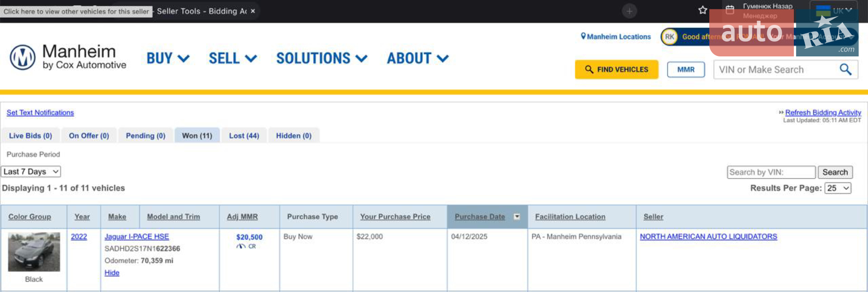
Task: Click the Manheim logo icon
Action: 23,57
